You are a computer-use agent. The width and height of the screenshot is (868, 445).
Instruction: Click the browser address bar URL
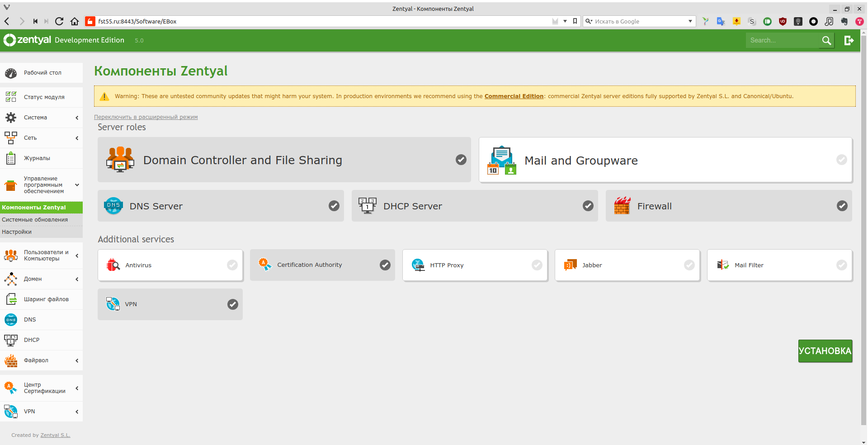tap(137, 21)
